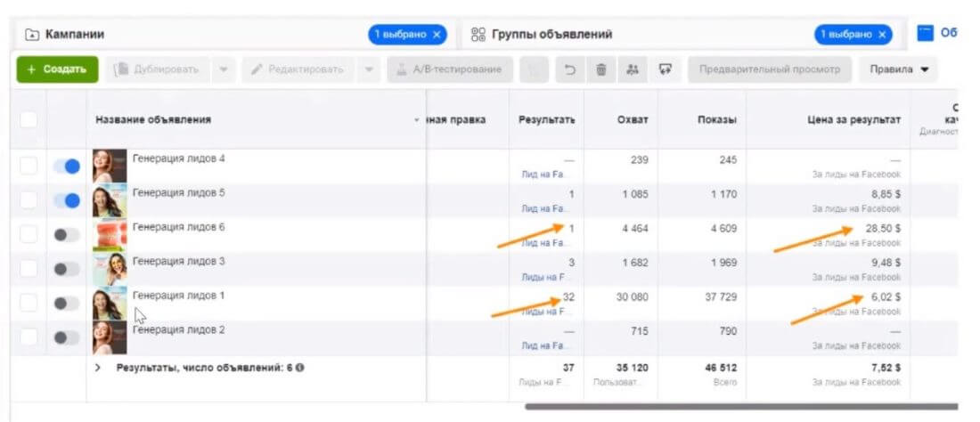Image resolution: width=980 pixels, height=422 pixels.
Task: Click the undo arrow icon in toolbar
Action: 568,69
